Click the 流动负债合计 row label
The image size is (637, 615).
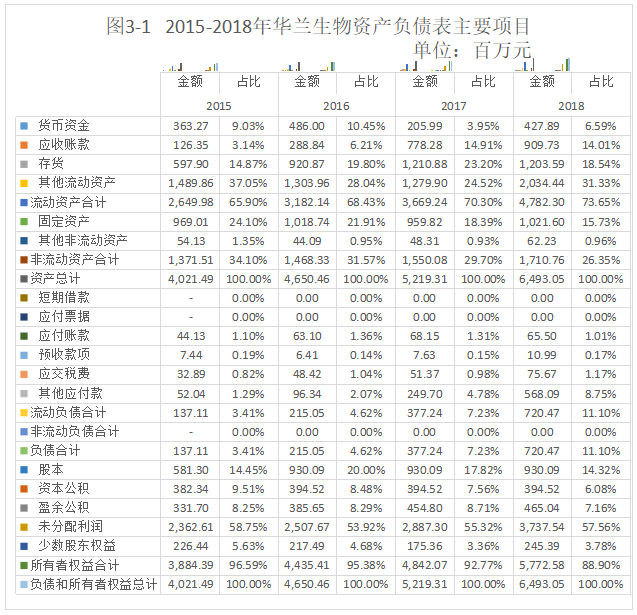coord(68,413)
